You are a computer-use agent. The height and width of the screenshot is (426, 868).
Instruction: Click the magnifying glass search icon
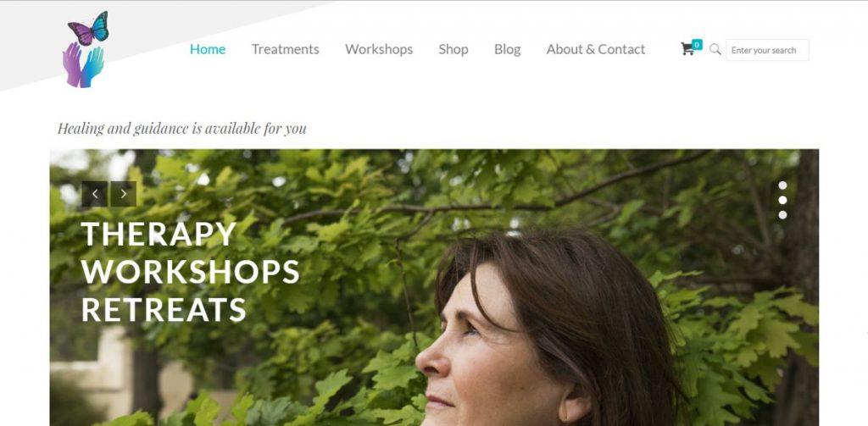tap(715, 49)
